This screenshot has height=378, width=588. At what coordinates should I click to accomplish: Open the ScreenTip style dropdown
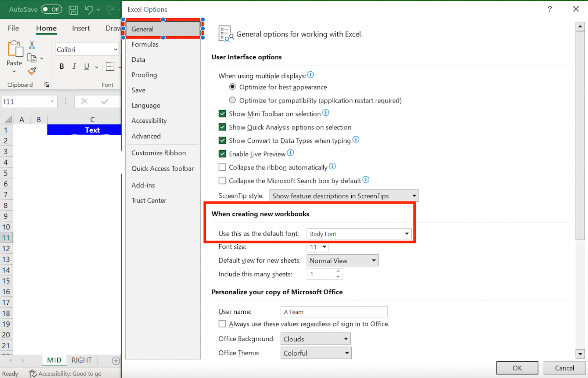pyautogui.click(x=344, y=196)
